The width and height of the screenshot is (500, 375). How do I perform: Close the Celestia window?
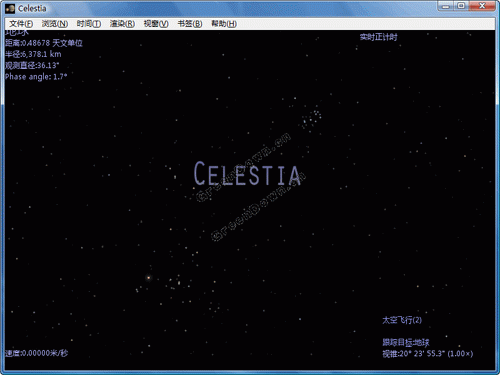[x=482, y=6]
